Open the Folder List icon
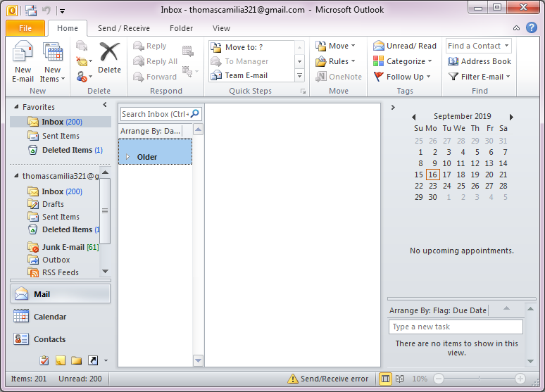The width and height of the screenshot is (545, 392). click(x=76, y=361)
